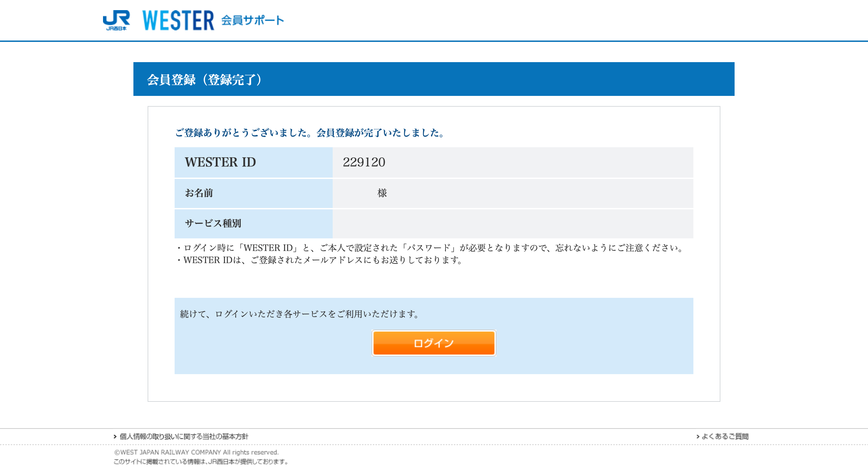
Task: Open the personal information policy link
Action: [184, 436]
